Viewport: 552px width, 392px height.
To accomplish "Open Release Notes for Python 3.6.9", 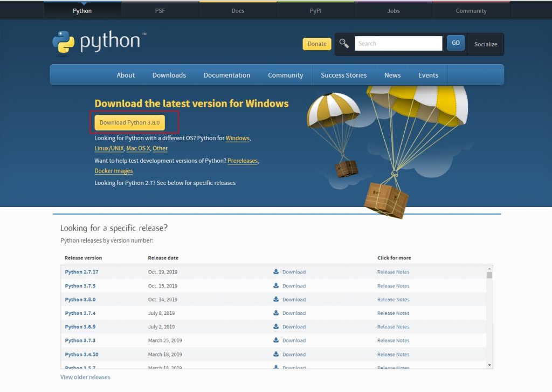I will click(393, 327).
